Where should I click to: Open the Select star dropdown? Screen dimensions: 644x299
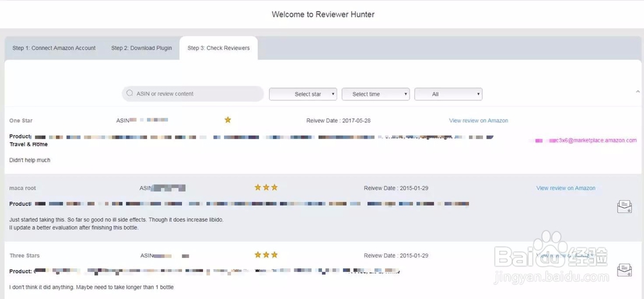coord(303,94)
